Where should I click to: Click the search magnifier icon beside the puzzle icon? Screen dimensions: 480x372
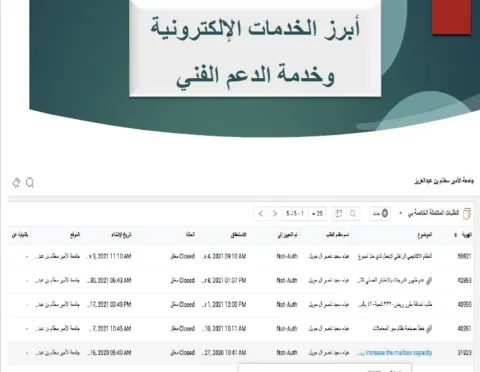[x=30, y=183]
